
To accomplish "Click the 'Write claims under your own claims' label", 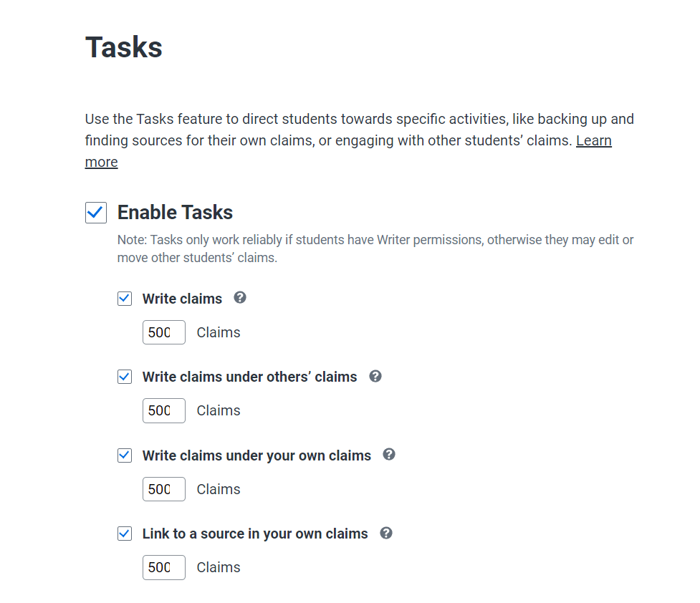I will pyautogui.click(x=256, y=455).
